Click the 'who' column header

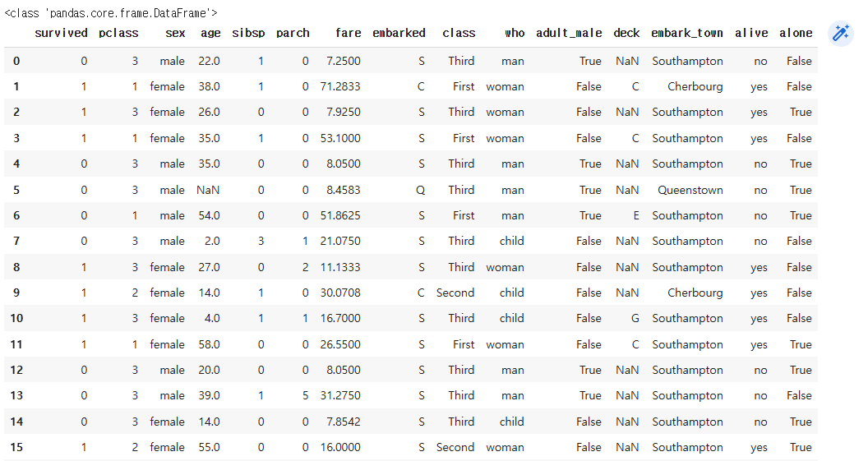[x=515, y=33]
